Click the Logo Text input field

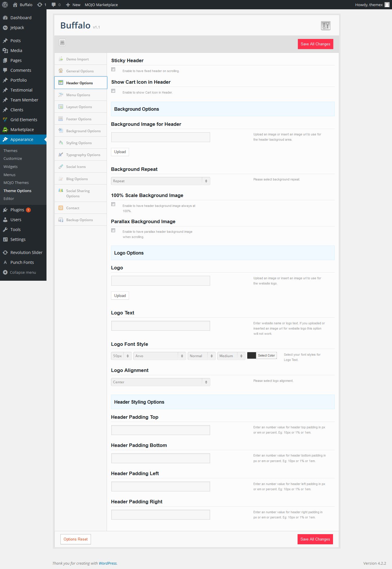tap(160, 326)
